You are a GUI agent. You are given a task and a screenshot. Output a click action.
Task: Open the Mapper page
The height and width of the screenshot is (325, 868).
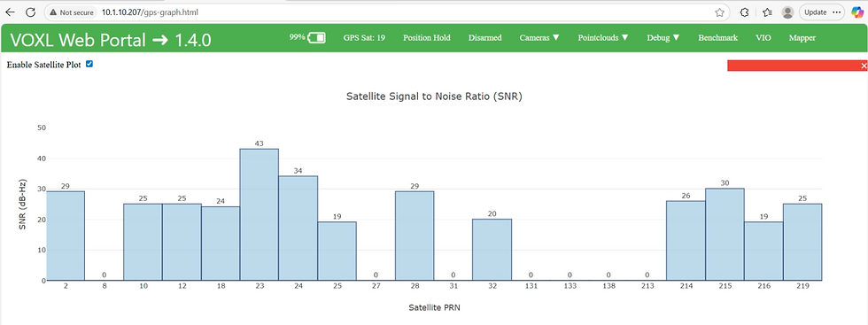click(x=802, y=38)
